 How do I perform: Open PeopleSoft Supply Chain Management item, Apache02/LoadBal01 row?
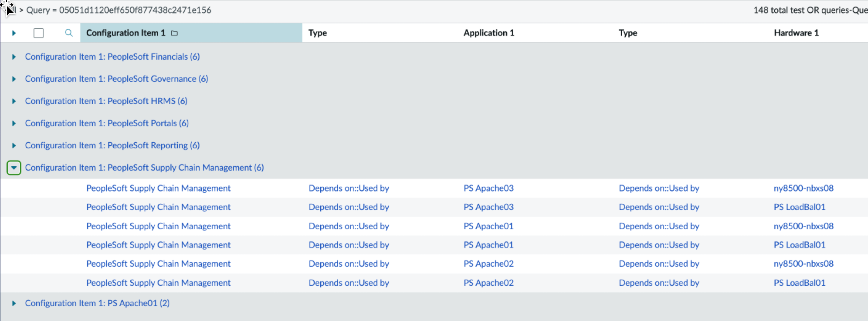tap(159, 283)
